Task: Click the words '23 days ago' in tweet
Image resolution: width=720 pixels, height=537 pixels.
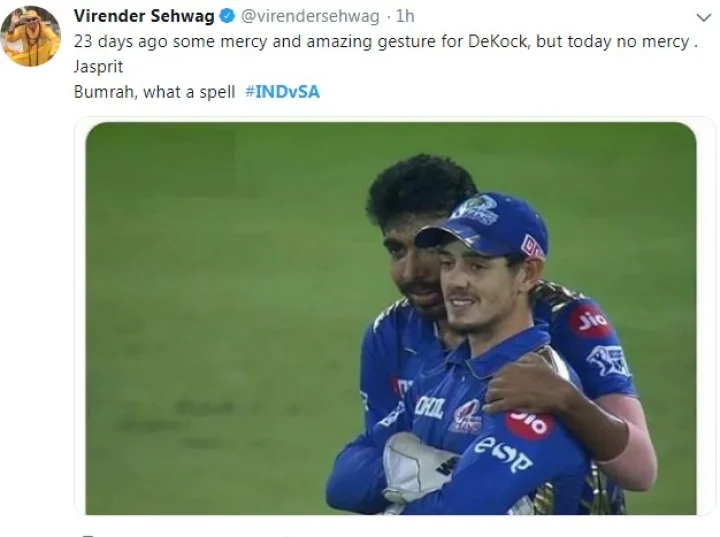Action: click(120, 42)
